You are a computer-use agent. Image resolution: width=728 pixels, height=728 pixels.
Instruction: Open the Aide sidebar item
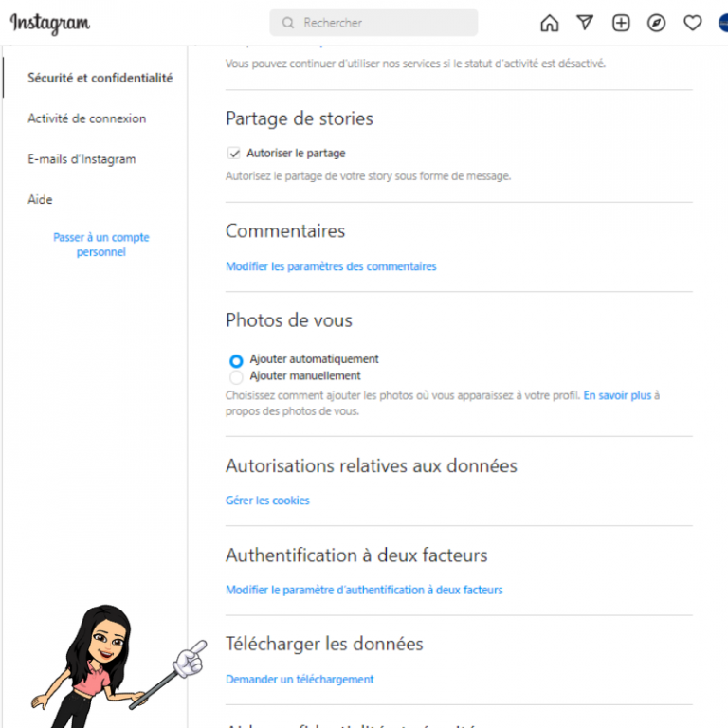pyautogui.click(x=40, y=200)
